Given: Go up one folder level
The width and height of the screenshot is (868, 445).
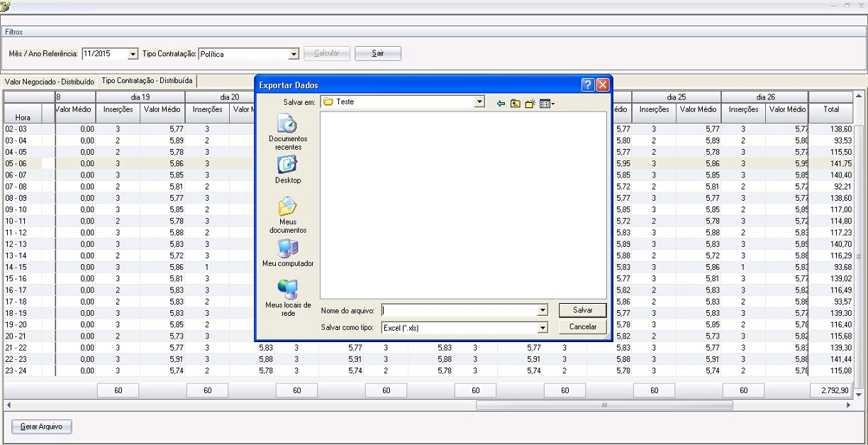Looking at the screenshot, I should (x=516, y=103).
